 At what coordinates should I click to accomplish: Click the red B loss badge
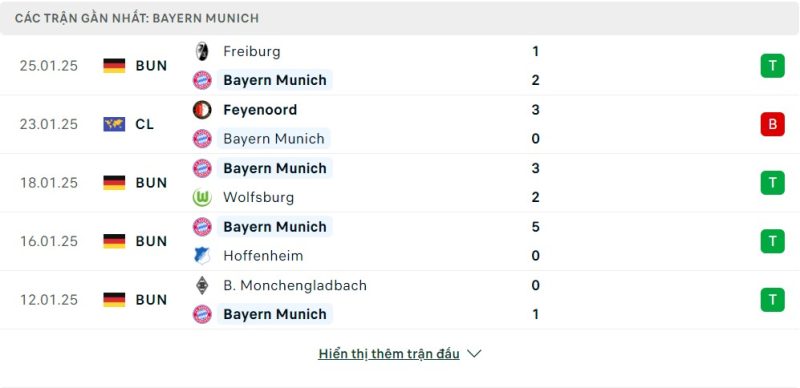(x=772, y=124)
